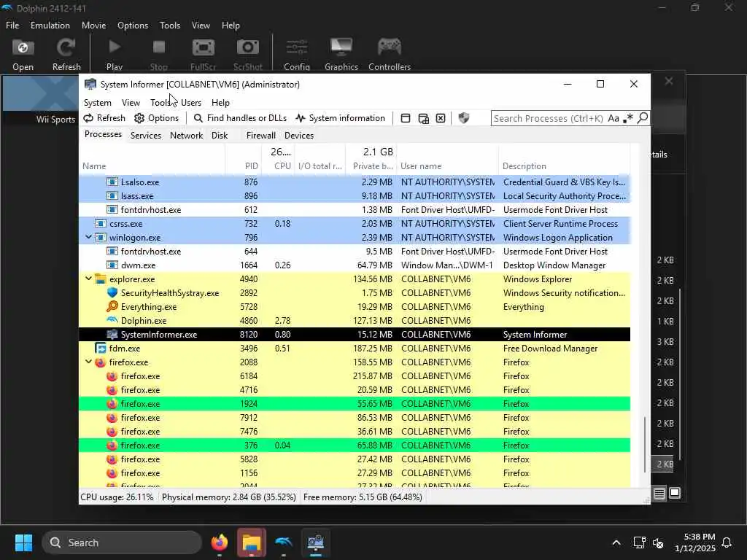Click CPU usage status bar entry

pyautogui.click(x=117, y=497)
